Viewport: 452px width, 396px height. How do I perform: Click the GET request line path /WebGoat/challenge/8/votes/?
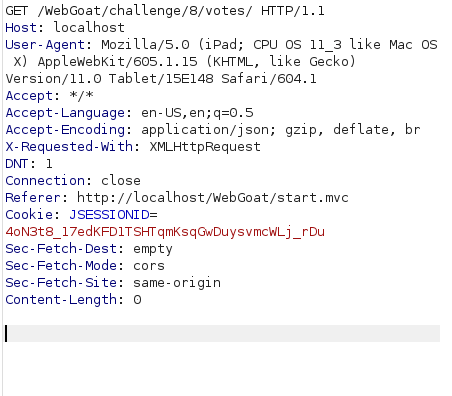(x=145, y=11)
